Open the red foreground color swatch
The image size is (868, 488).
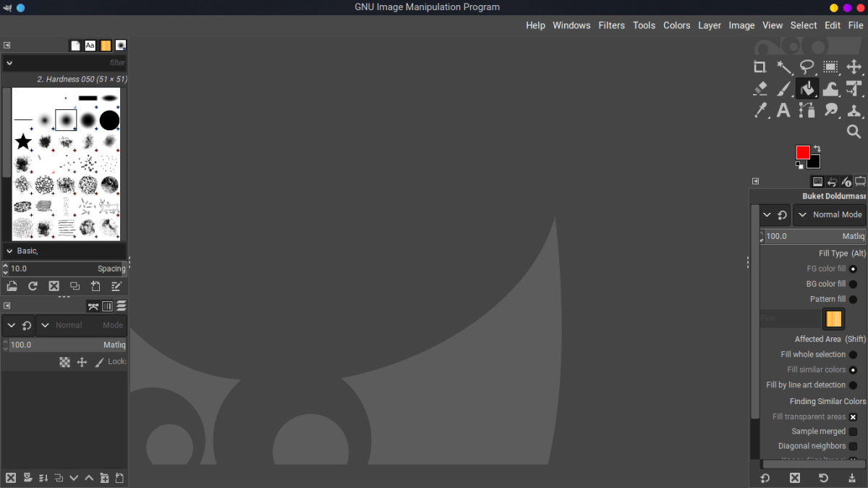(x=803, y=152)
